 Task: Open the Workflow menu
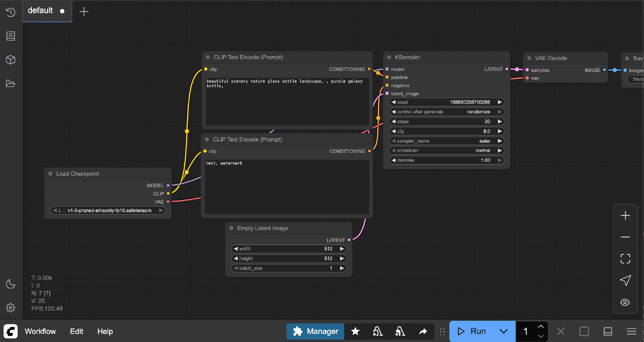tap(40, 331)
